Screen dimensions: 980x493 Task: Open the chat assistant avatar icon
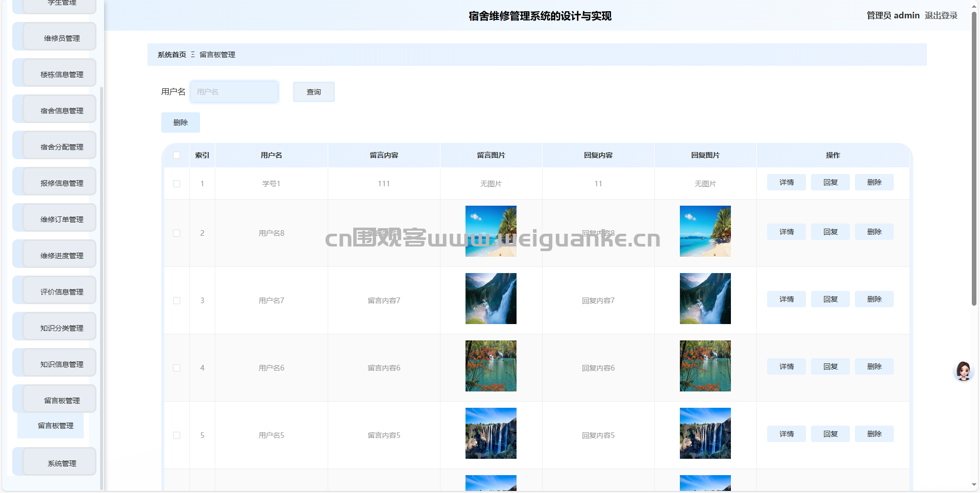(964, 371)
